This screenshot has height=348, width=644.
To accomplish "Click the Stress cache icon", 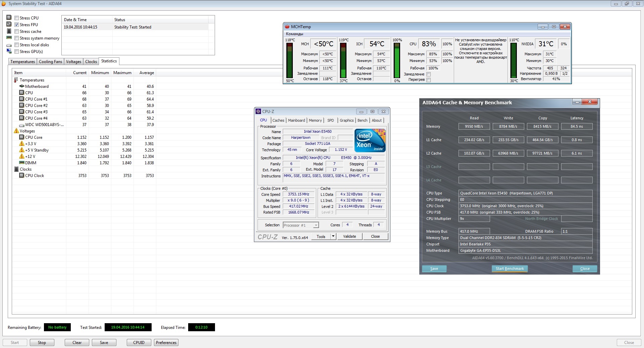I will (9, 31).
